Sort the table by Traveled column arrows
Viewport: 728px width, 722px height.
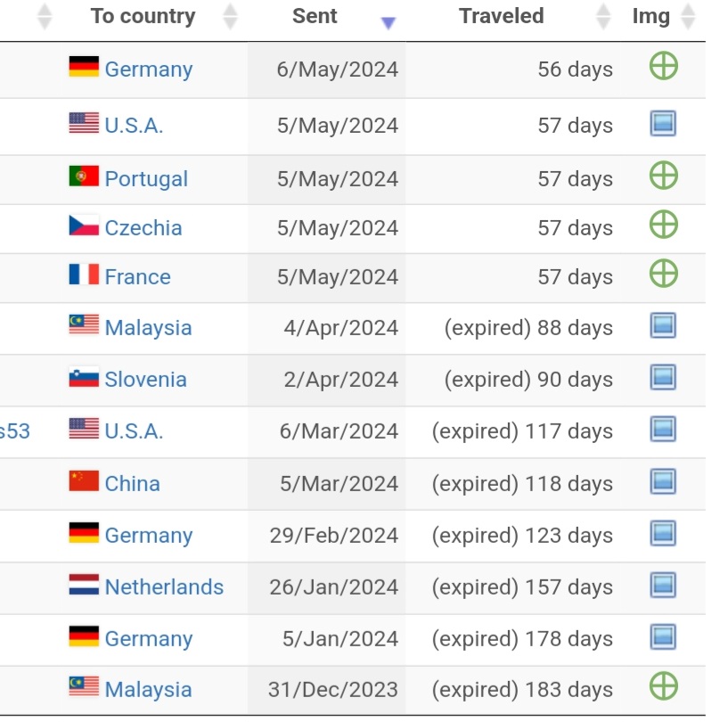[x=603, y=17]
